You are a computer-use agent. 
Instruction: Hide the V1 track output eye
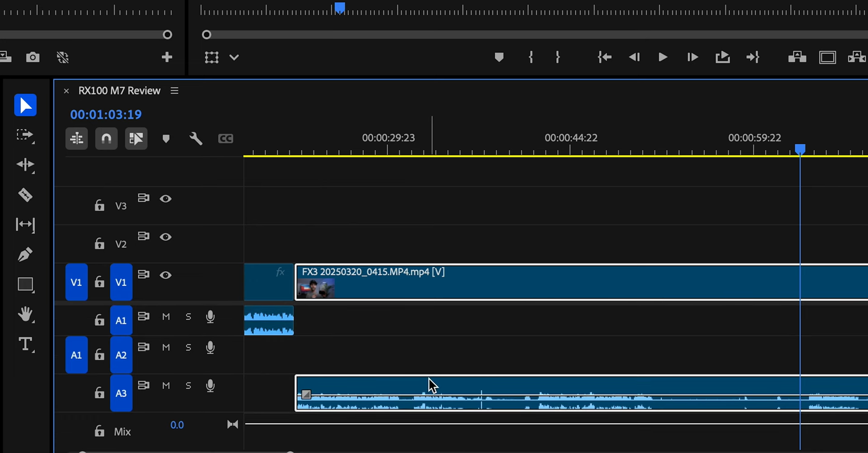[x=166, y=275]
